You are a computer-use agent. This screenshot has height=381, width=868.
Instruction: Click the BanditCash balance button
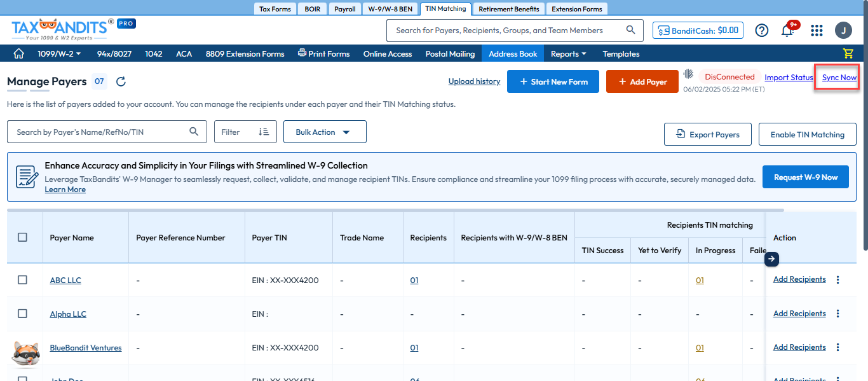698,30
